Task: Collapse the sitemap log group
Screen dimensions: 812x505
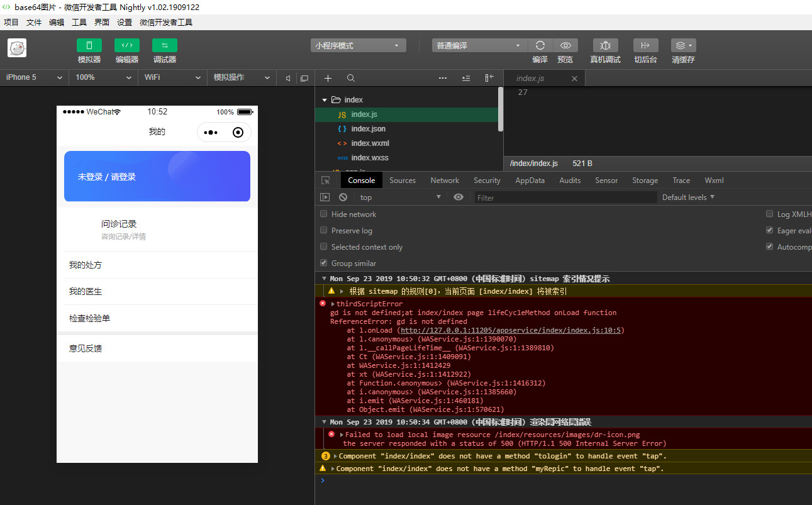Action: coord(324,279)
